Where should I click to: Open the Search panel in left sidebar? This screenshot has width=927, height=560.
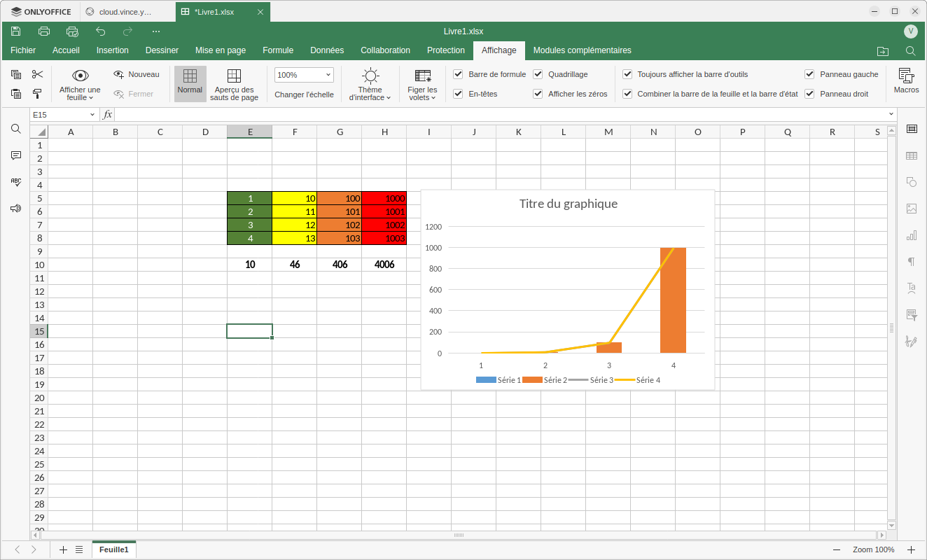pyautogui.click(x=16, y=129)
